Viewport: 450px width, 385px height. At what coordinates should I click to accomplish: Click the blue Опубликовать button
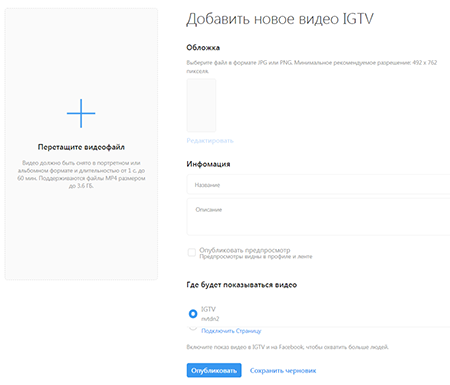tap(214, 370)
